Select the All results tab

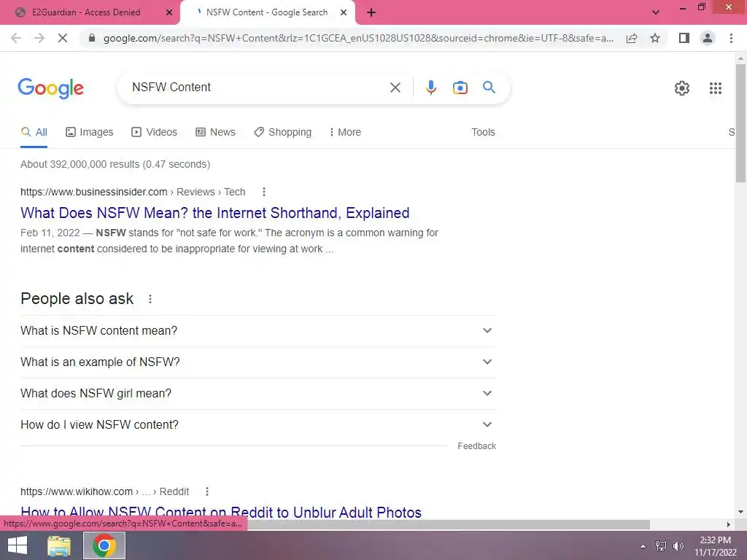[34, 132]
